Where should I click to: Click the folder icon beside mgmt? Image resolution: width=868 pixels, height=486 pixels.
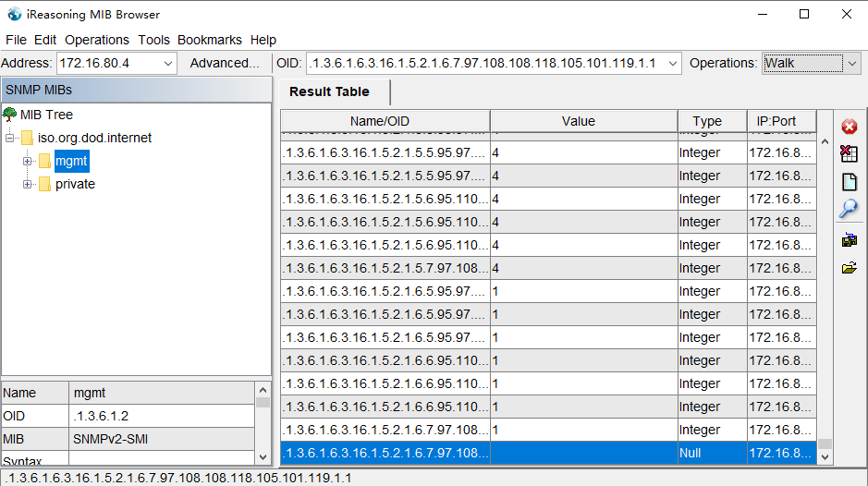tap(45, 161)
